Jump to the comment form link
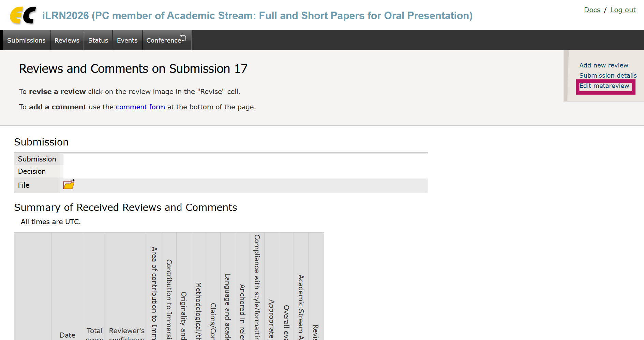This screenshot has width=644, height=340. click(x=140, y=107)
